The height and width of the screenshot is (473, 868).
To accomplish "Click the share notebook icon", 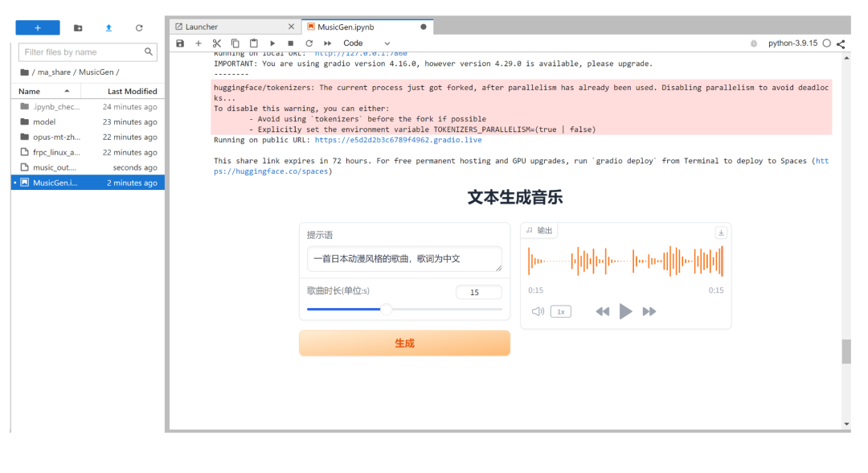I will [x=841, y=43].
